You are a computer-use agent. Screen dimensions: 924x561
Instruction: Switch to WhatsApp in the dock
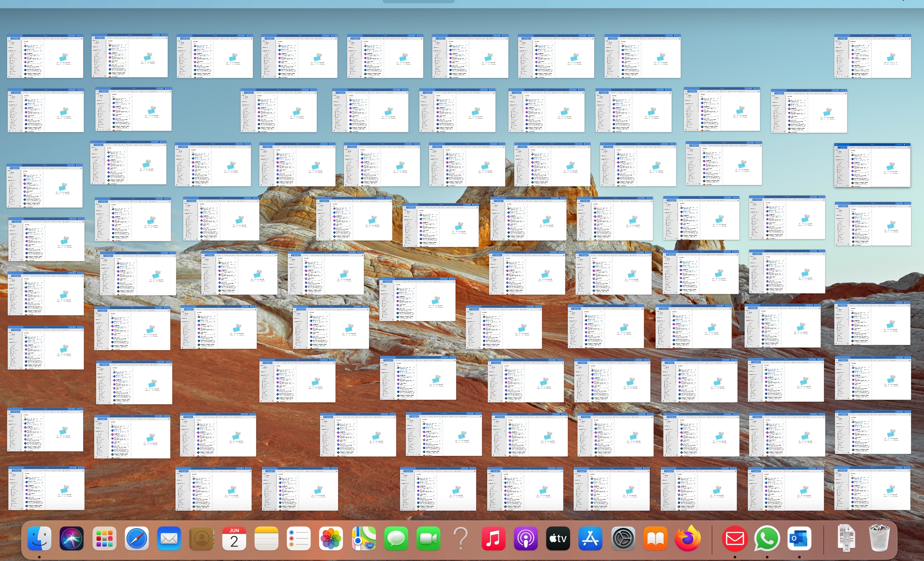pos(767,538)
